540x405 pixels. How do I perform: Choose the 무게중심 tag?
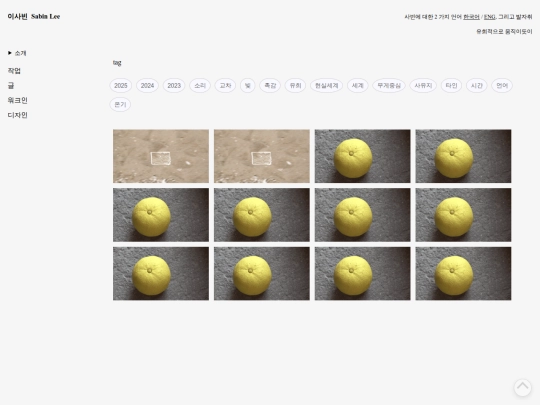tap(389, 85)
